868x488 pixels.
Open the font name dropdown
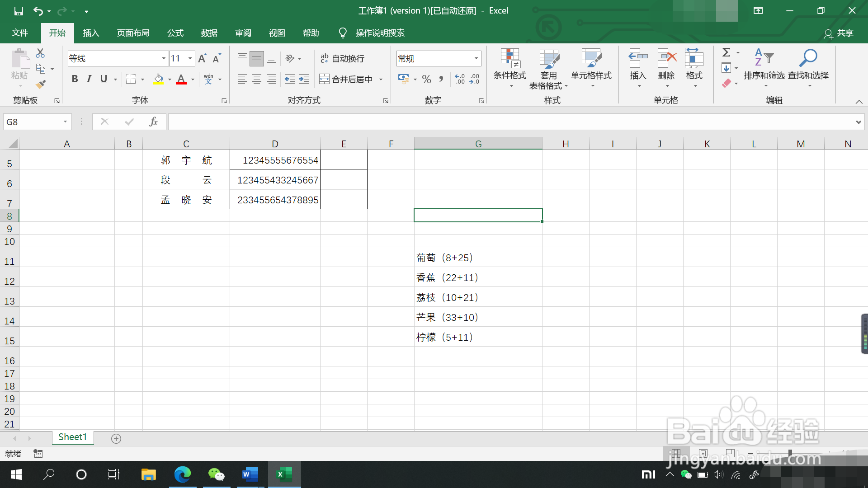[164, 58]
